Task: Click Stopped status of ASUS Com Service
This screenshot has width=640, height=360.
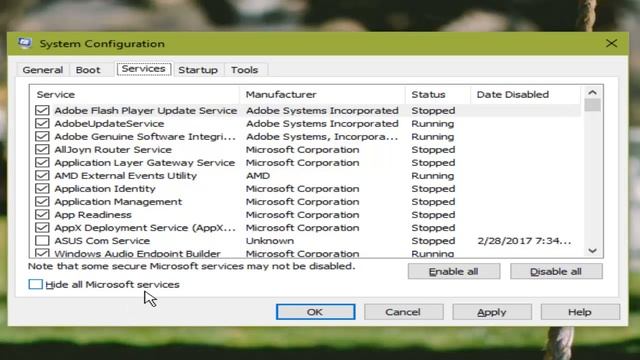Action: point(433,241)
